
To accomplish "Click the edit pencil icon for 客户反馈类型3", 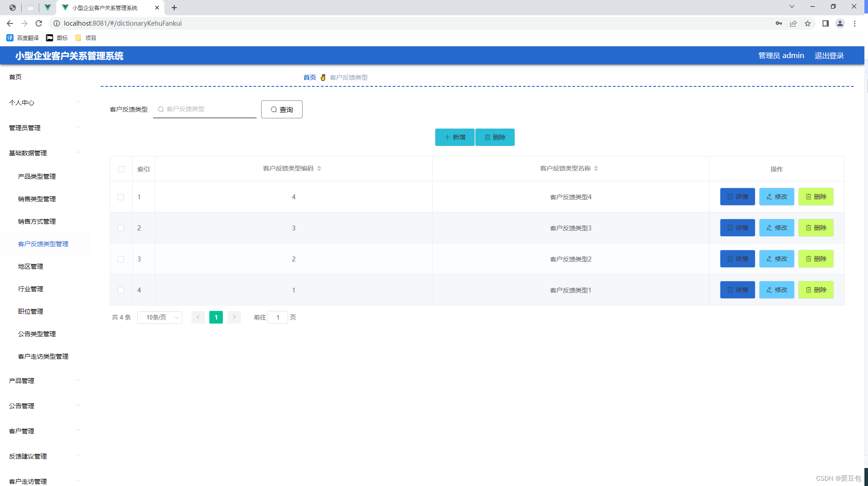I will tap(769, 228).
